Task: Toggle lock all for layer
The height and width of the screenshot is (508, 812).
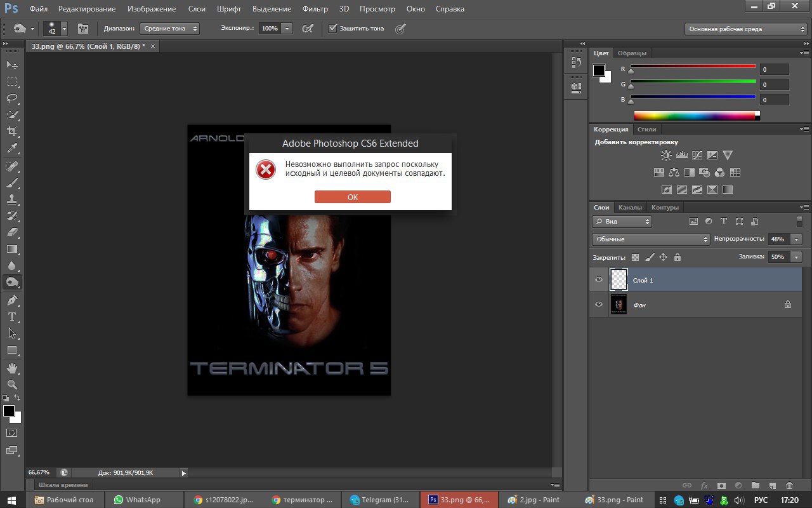Action: (678, 257)
